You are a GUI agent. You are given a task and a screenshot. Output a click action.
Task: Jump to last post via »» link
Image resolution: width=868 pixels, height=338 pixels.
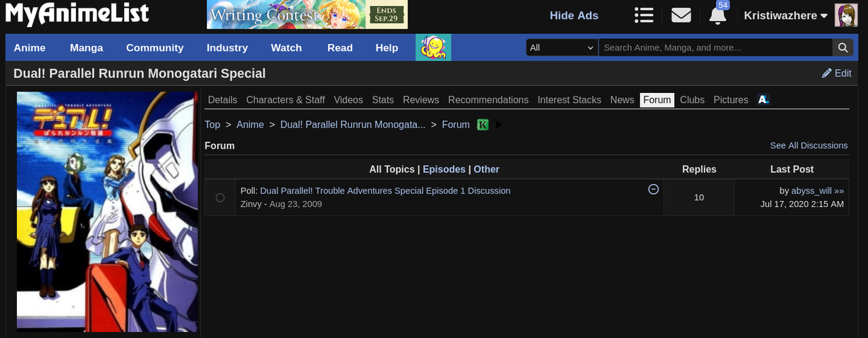[840, 191]
